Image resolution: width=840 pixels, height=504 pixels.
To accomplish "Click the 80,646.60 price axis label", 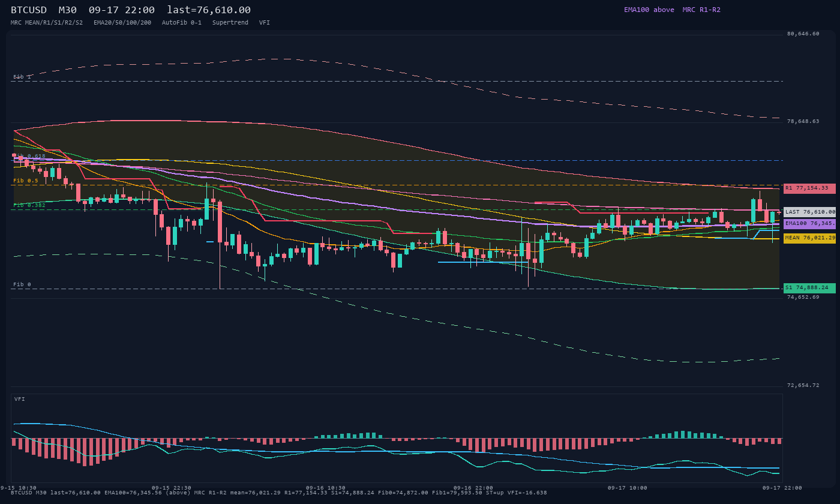I will 803,34.
